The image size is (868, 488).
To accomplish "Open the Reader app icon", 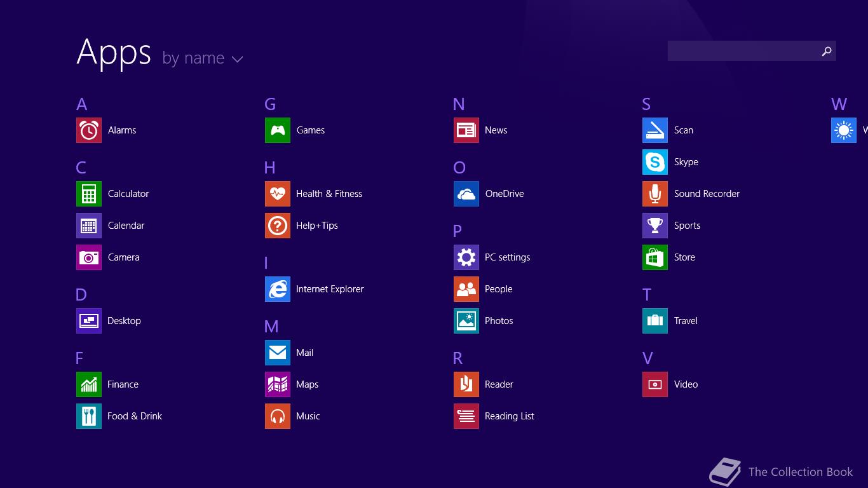I will 466,384.
